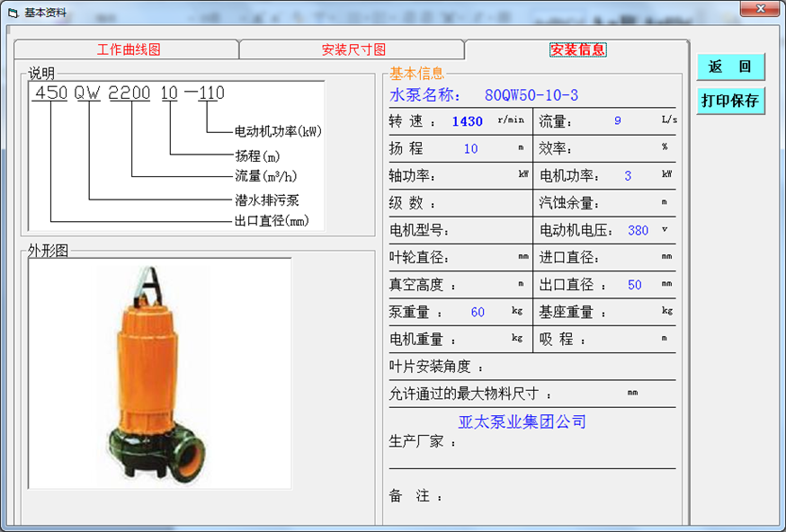Screen dimensions: 786x532
Task: Click the 电机型号 label
Action: click(419, 230)
